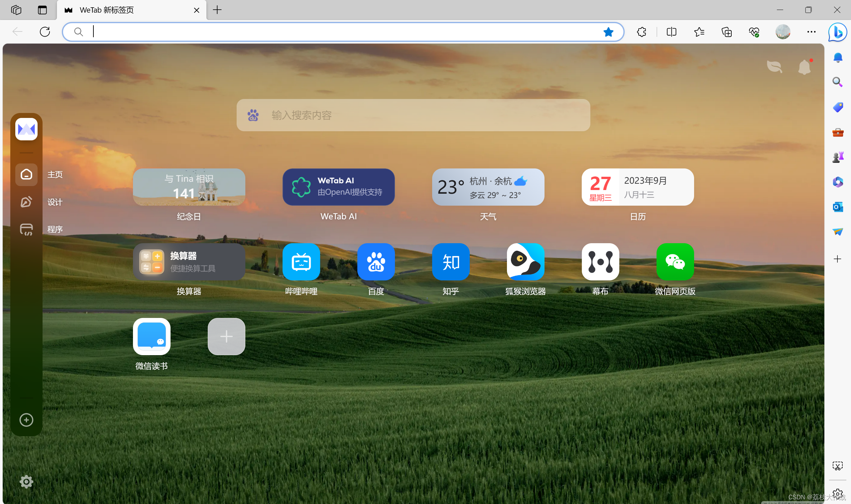The height and width of the screenshot is (504, 851).
Task: Click the WeTab notification bell
Action: [x=804, y=67]
